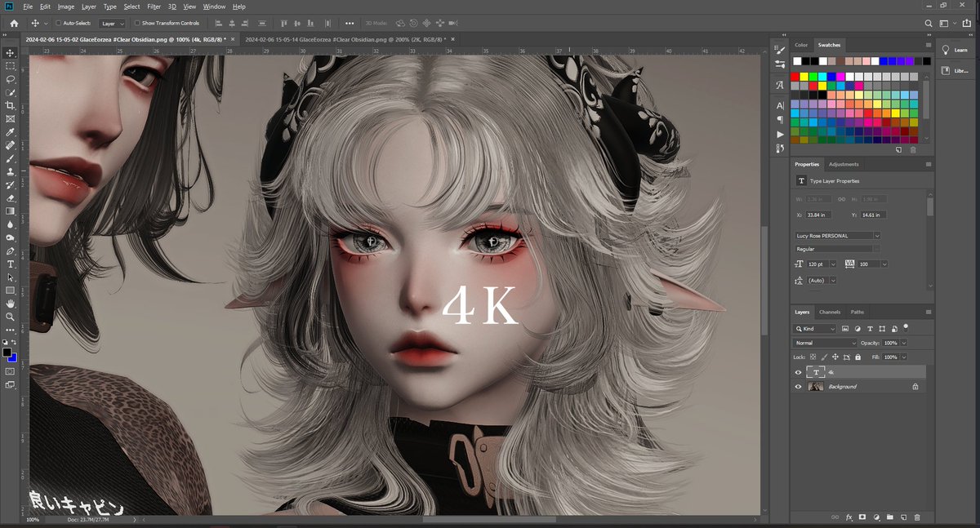Select the Hand tool
The image size is (980, 528).
(10, 303)
